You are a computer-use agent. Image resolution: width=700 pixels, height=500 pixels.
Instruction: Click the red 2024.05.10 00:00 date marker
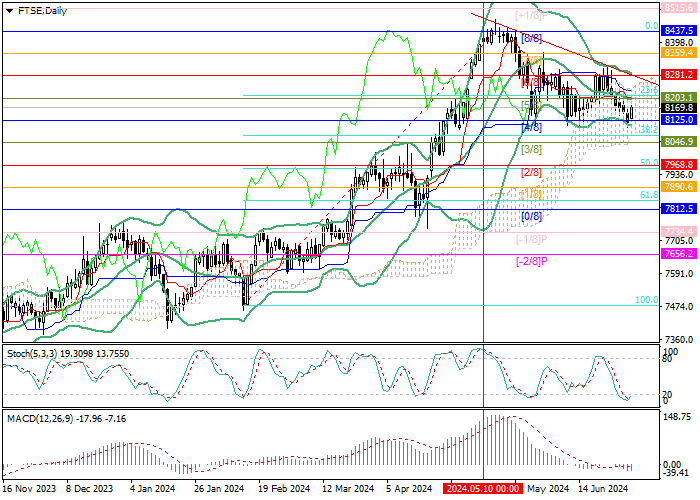(x=483, y=489)
